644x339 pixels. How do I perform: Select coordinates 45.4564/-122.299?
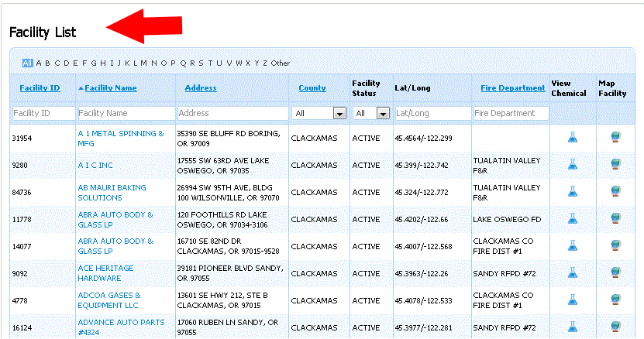point(423,139)
